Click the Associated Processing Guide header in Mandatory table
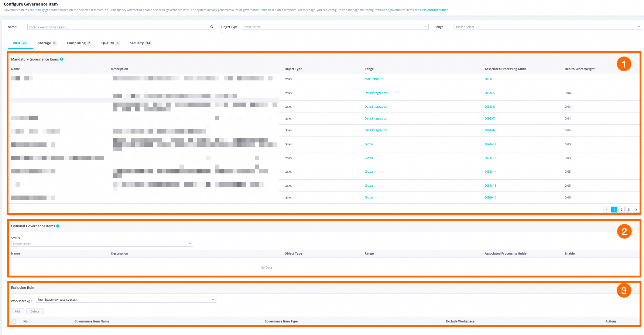Screen dimensions: 644x335 pyautogui.click(x=505, y=69)
